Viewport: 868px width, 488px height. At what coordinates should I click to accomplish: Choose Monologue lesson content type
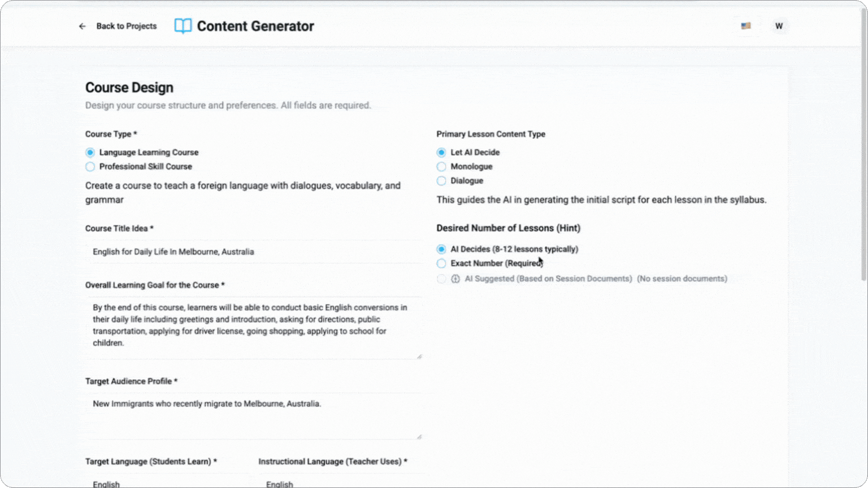[x=441, y=167]
